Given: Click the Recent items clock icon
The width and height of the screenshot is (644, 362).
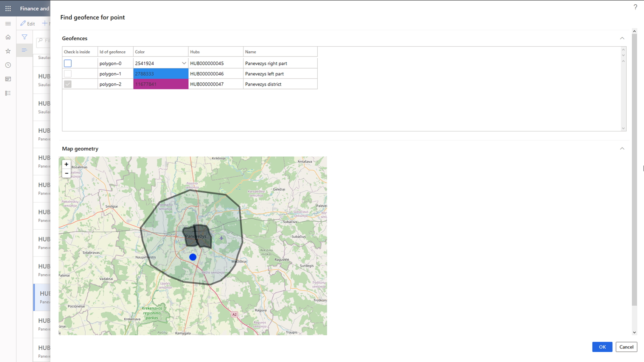Looking at the screenshot, I should [x=8, y=65].
